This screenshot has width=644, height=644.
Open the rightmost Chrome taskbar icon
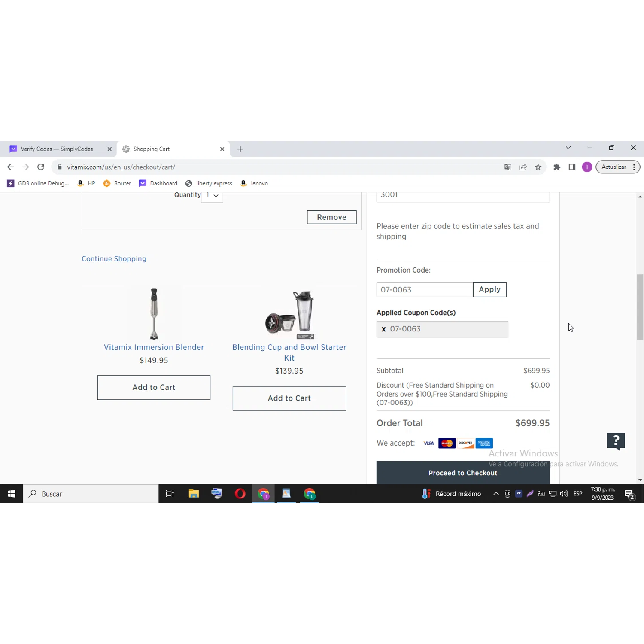pyautogui.click(x=310, y=494)
